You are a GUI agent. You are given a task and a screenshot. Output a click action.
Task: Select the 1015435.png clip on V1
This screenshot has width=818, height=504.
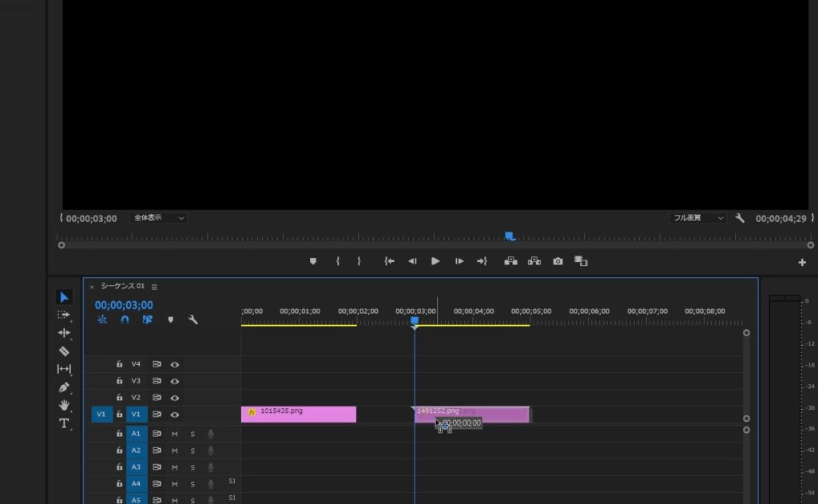[299, 414]
